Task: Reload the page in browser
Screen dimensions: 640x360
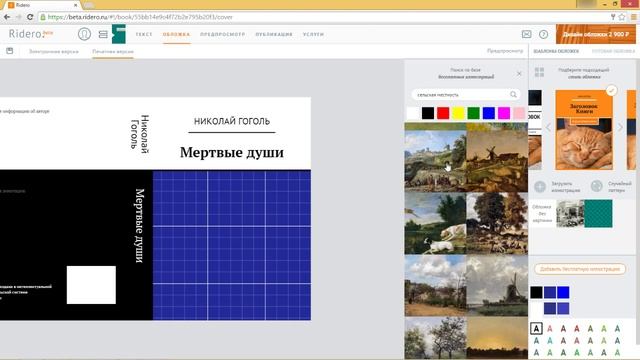Action: (x=30, y=17)
